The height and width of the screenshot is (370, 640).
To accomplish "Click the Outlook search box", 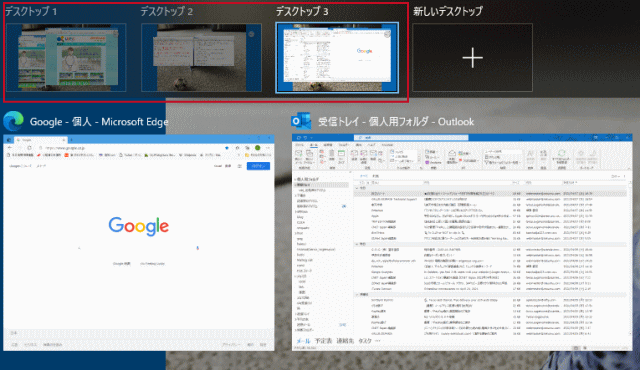I will [411, 137].
